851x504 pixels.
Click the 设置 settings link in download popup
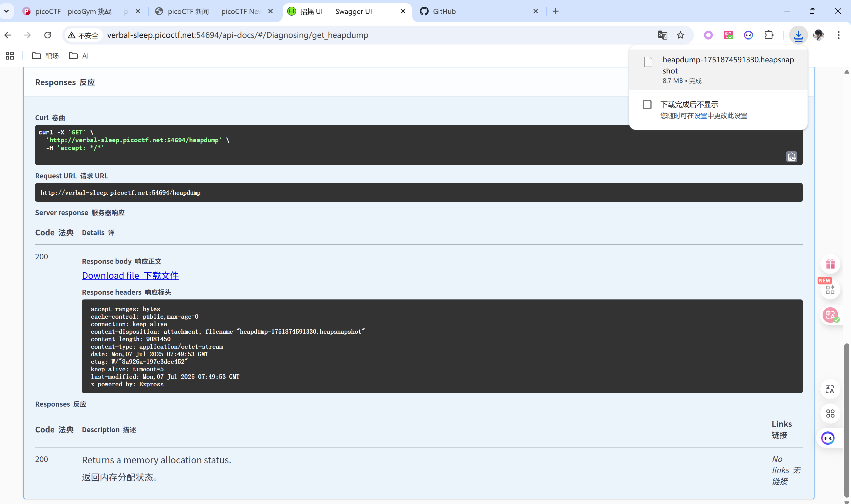point(700,116)
